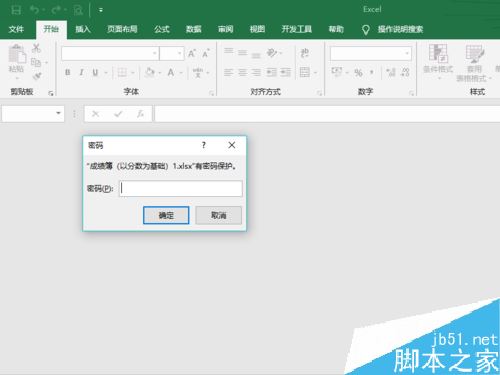
Task: Open the 文件 menu
Action: (x=16, y=29)
